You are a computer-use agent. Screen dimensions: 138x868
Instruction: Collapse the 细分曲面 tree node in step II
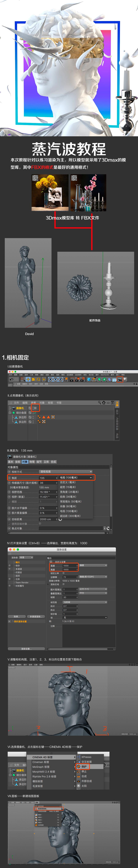[10, 412]
